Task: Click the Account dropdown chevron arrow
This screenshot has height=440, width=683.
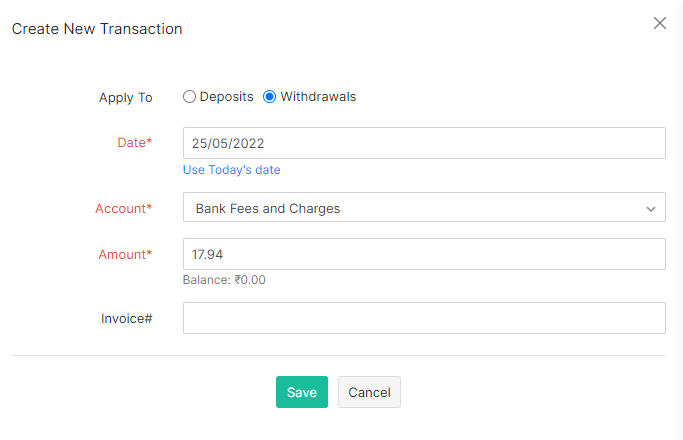Action: 651,209
